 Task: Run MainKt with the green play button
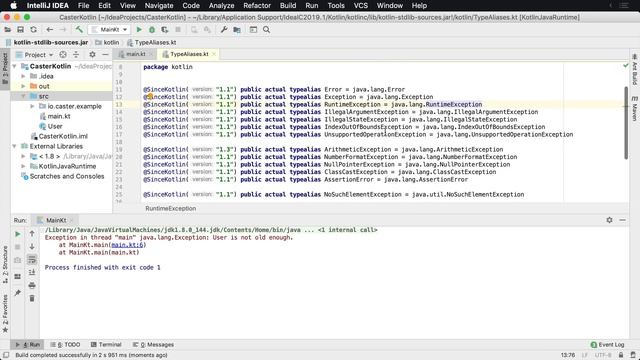139,30
